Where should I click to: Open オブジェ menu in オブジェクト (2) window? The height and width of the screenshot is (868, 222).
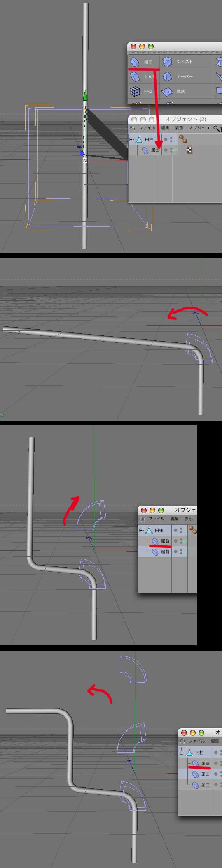[x=197, y=128]
